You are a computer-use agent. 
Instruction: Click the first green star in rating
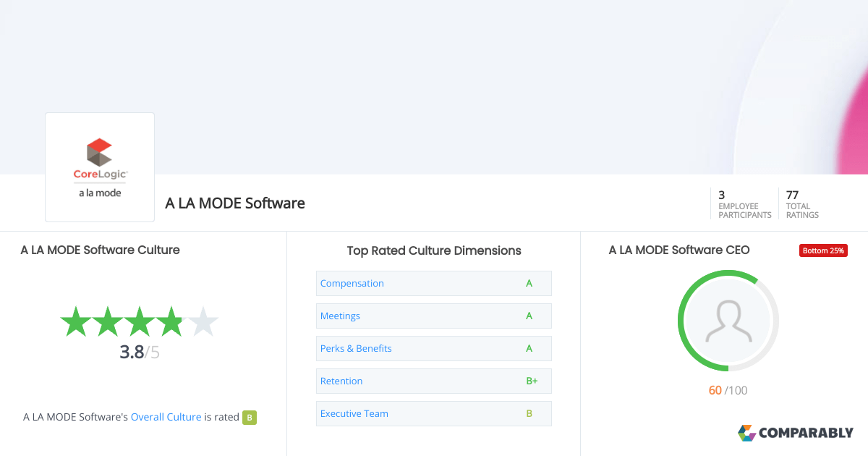tap(75, 321)
